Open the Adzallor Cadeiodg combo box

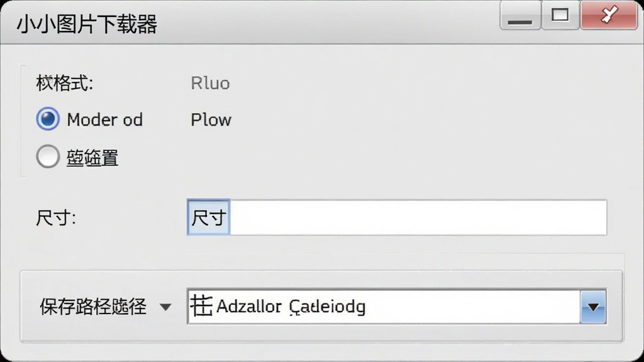(397, 307)
